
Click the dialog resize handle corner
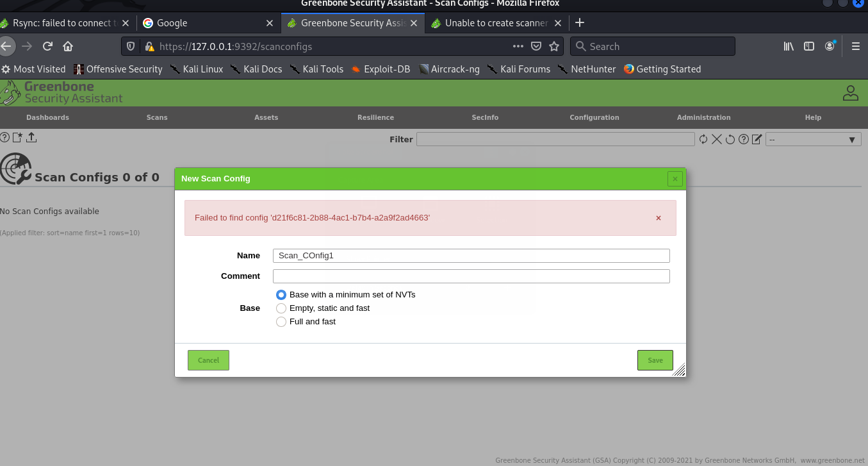[x=680, y=370]
